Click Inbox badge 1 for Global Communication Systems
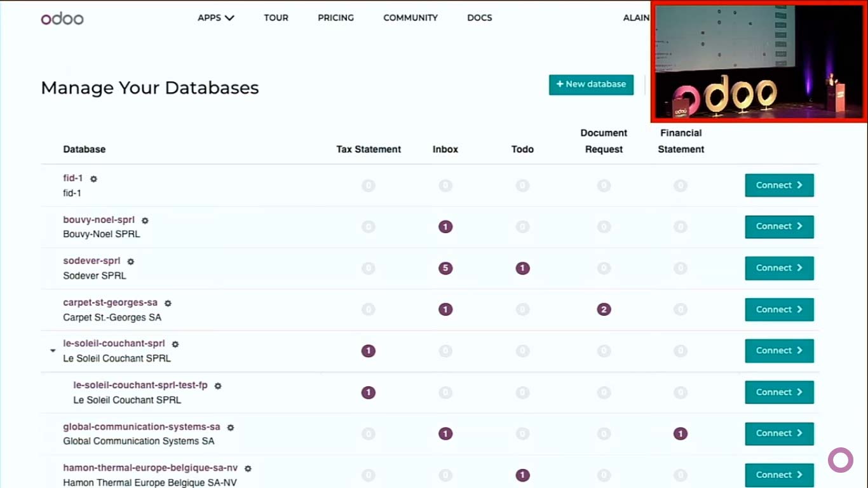 click(445, 434)
